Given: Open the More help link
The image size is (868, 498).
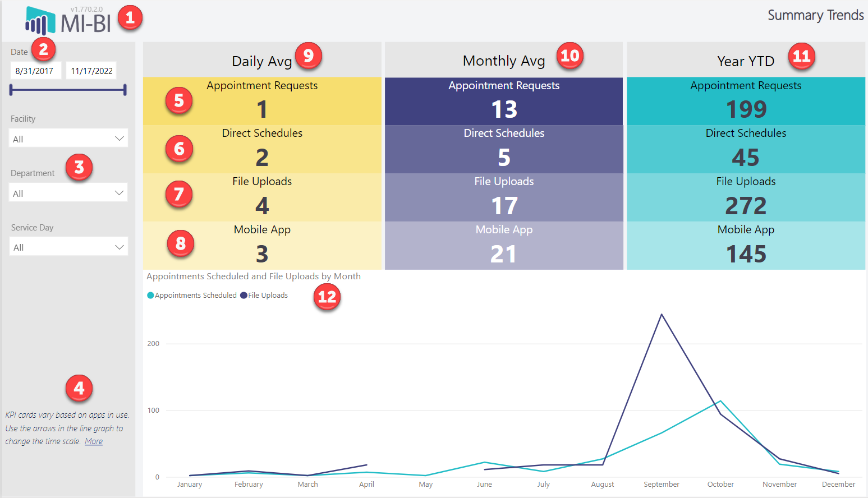Looking at the screenshot, I should 93,441.
